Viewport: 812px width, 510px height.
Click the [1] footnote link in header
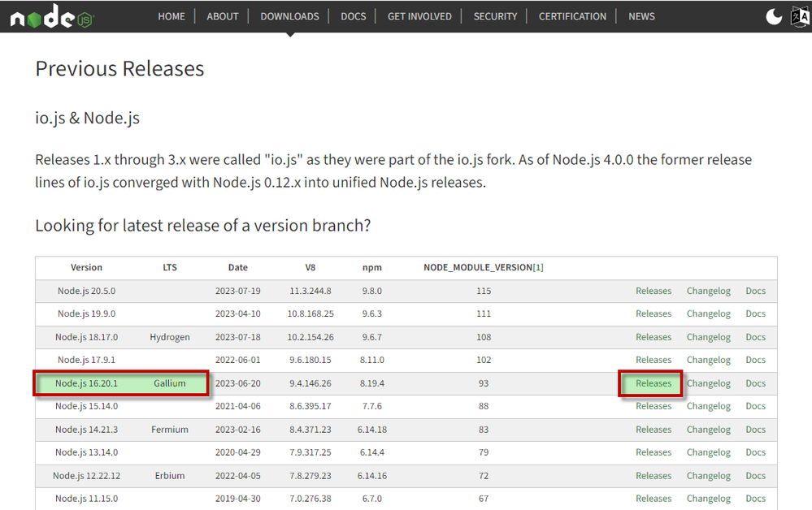point(538,267)
